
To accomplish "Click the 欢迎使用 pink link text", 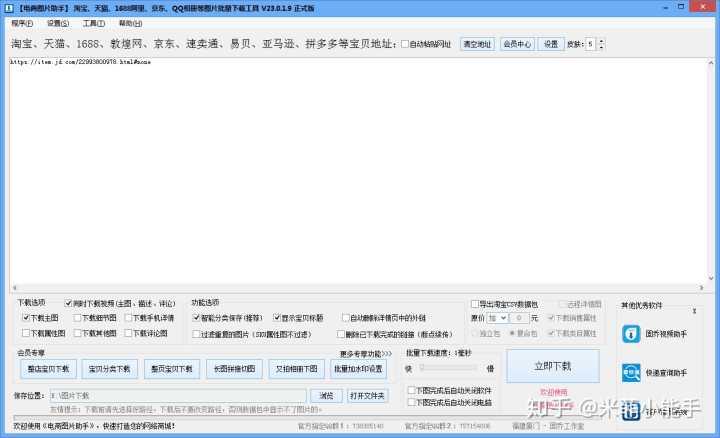I will click(553, 392).
